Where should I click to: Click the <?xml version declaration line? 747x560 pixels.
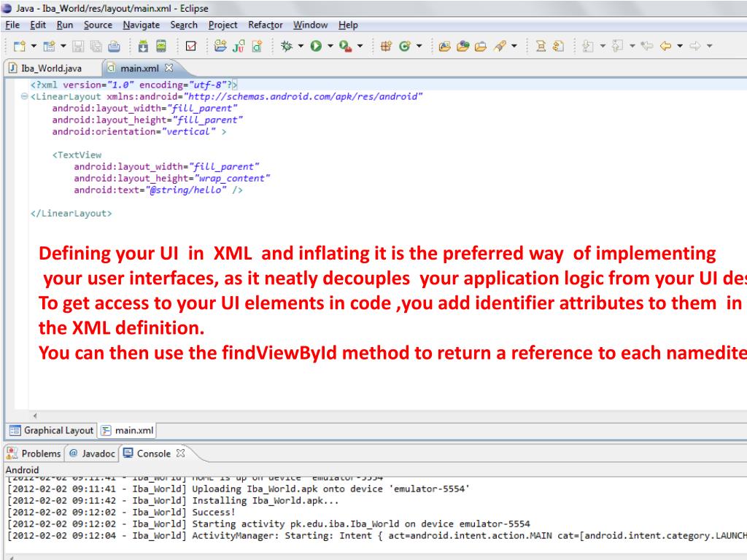point(134,85)
